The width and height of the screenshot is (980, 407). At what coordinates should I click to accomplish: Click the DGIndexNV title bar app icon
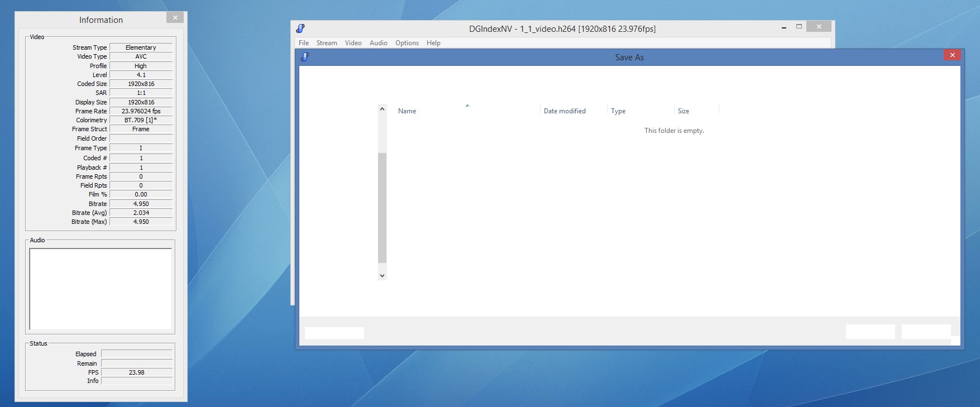pos(300,28)
